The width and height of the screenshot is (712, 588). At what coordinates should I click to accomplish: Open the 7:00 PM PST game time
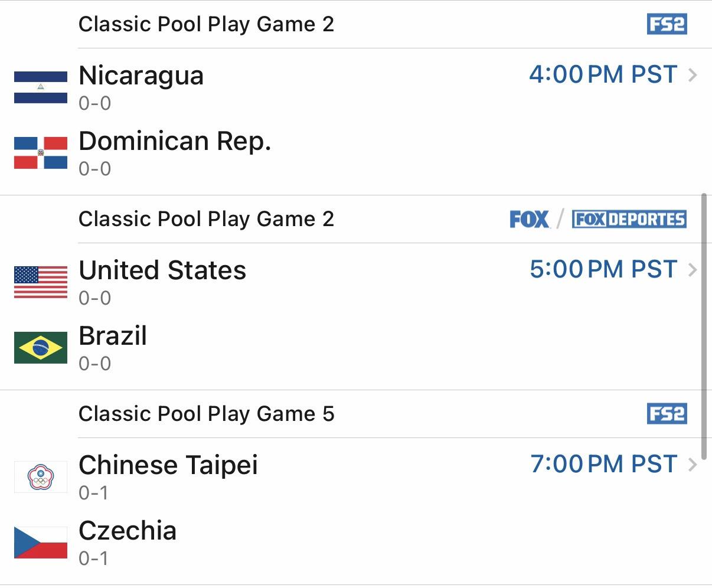[x=603, y=465]
